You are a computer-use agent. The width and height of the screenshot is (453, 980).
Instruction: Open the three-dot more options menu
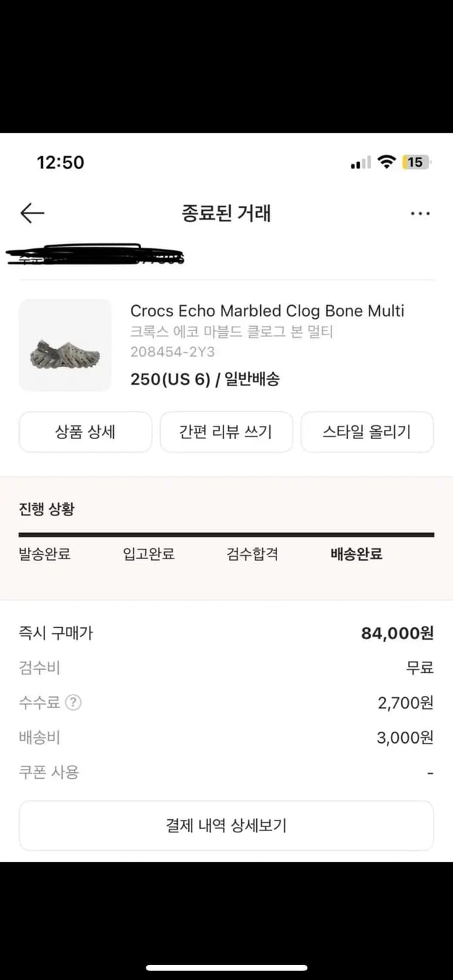[420, 213]
